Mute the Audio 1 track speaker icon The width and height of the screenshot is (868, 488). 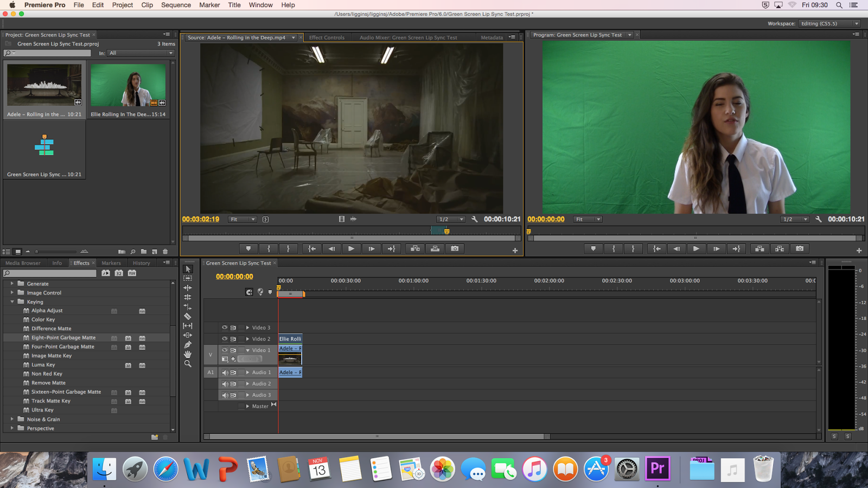tap(224, 372)
